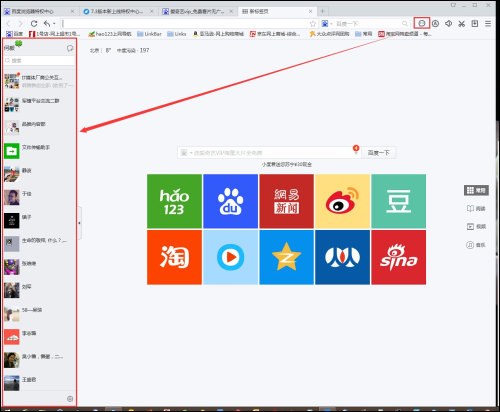Image resolution: width=500 pixels, height=412 pixels.
Task: Open the Dianping bookmark
Action: (329, 34)
